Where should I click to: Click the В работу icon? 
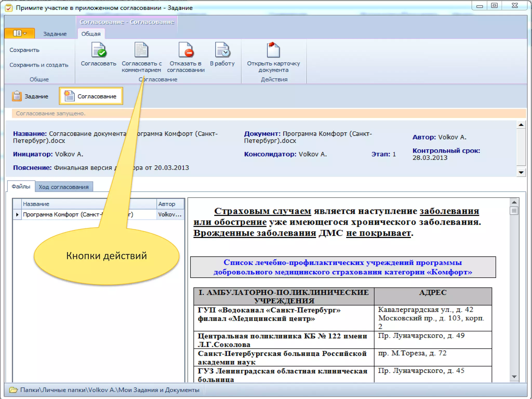222,50
